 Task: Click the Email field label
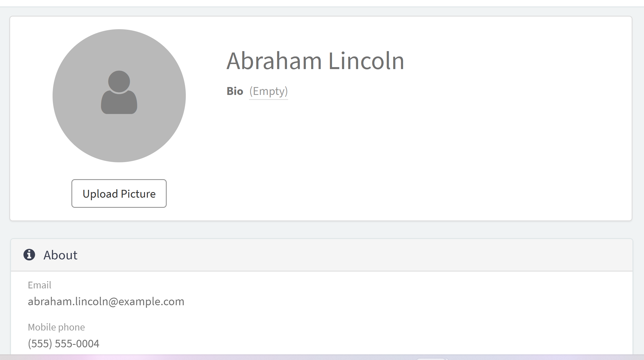(39, 285)
